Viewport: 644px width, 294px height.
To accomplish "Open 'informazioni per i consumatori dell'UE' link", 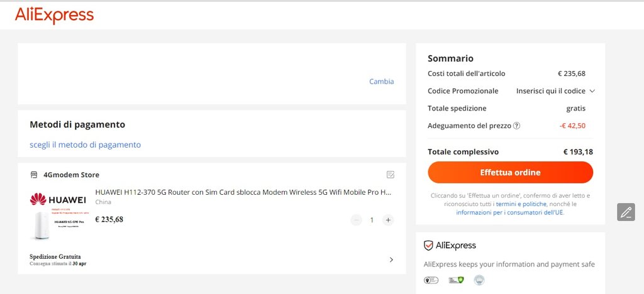I will (x=509, y=212).
